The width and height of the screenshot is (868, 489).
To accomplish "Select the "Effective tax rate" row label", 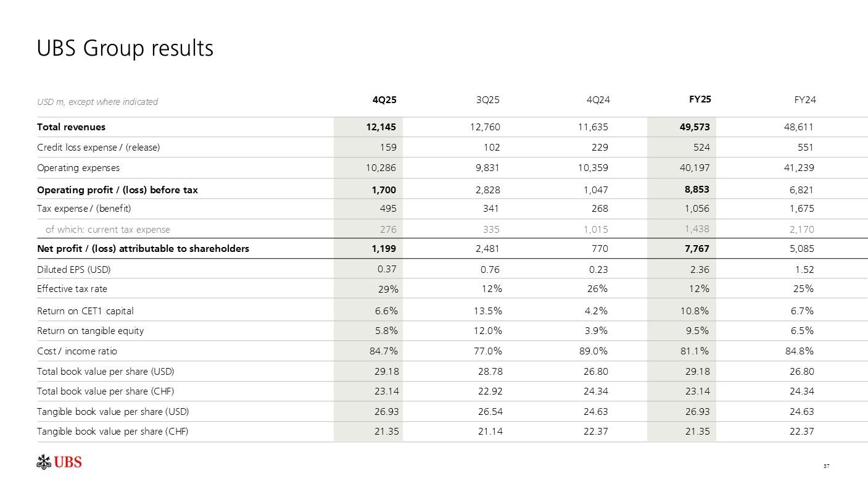I will 72,289.
